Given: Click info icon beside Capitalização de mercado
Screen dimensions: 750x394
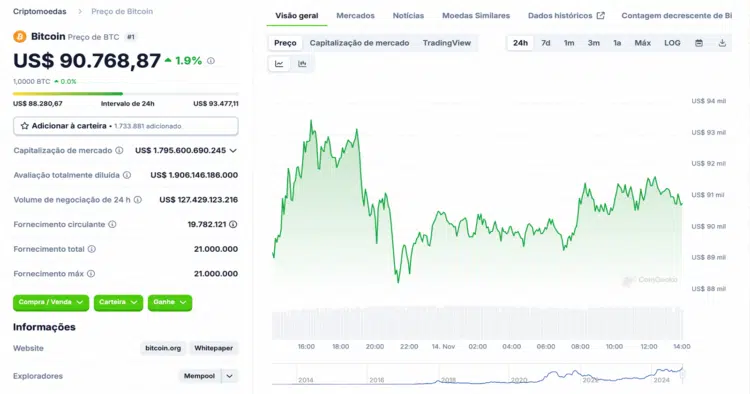Looking at the screenshot, I should click(119, 151).
